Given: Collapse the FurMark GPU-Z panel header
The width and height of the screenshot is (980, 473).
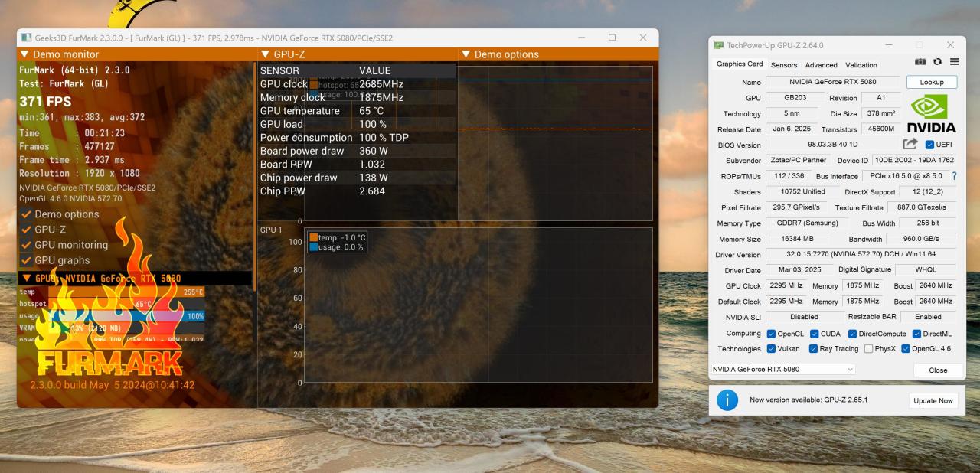Looking at the screenshot, I should point(265,54).
